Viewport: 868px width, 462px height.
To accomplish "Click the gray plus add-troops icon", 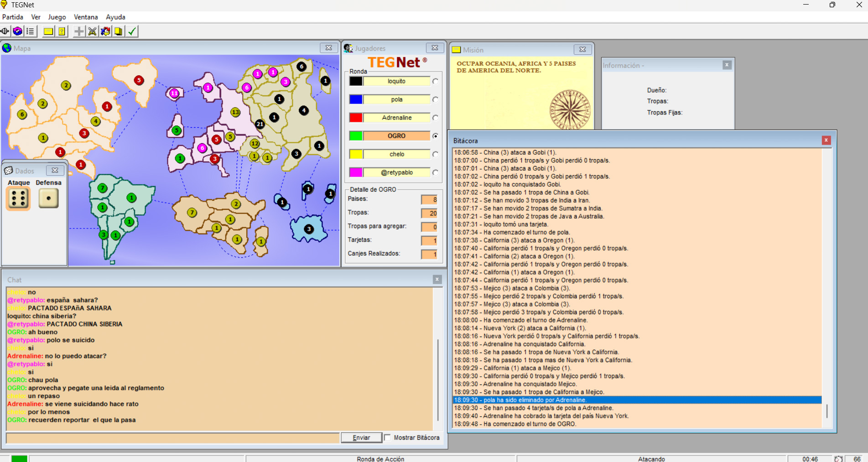I will click(x=79, y=31).
